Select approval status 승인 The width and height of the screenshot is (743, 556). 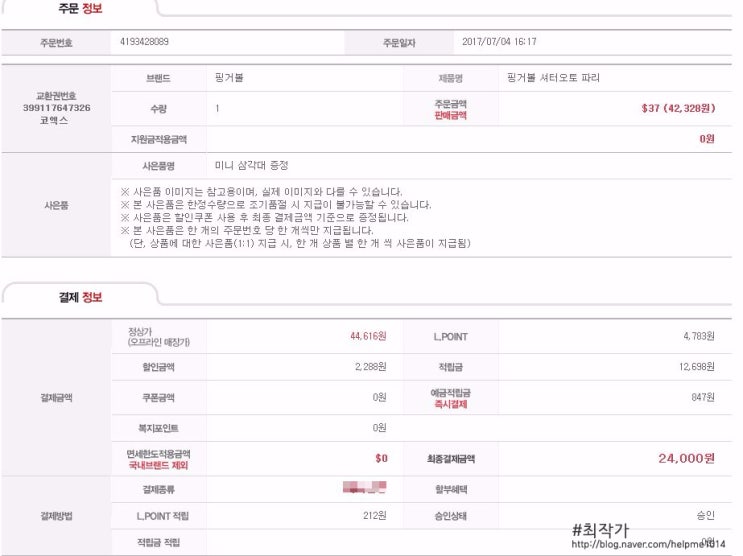(x=706, y=515)
